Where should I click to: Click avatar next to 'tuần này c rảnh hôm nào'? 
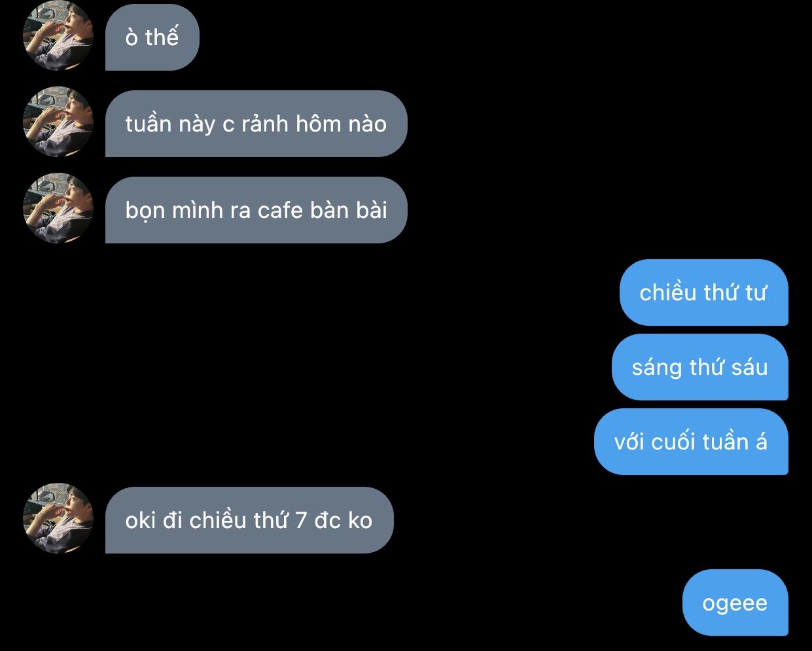click(x=58, y=123)
